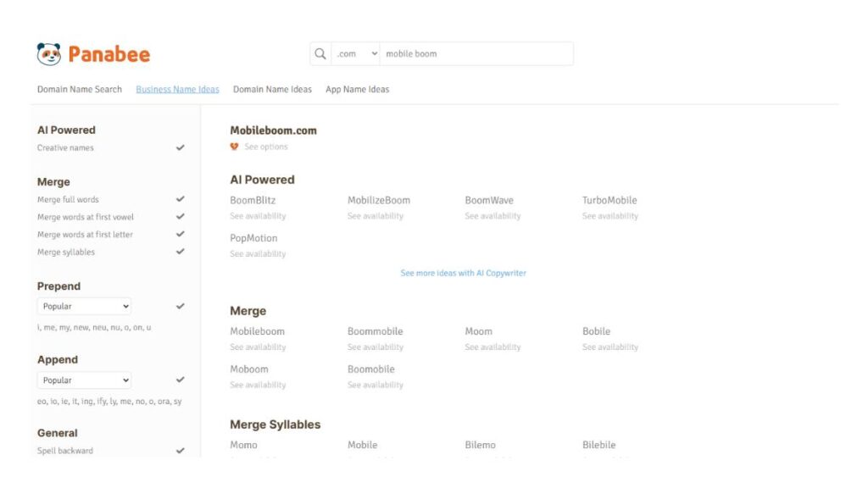
Task: Select the PopMotion name suggestion
Action: (253, 238)
